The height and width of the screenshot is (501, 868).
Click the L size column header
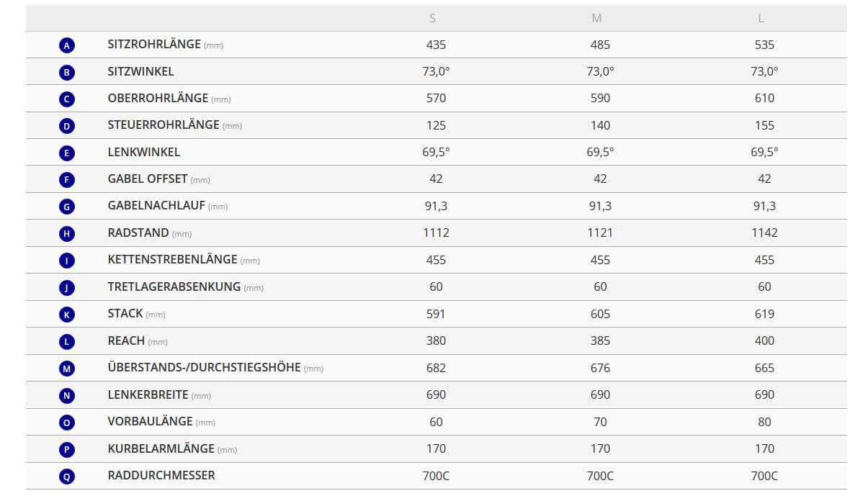click(761, 19)
